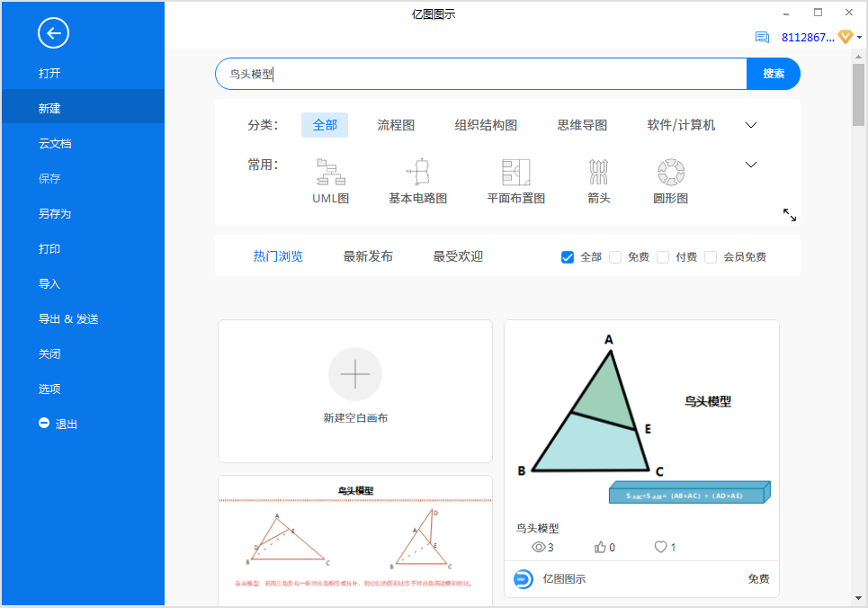Click the expand fullscreen arrows icon

coord(790,215)
